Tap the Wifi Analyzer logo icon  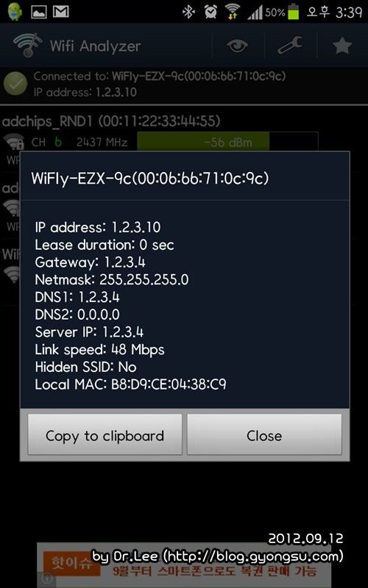(x=27, y=45)
